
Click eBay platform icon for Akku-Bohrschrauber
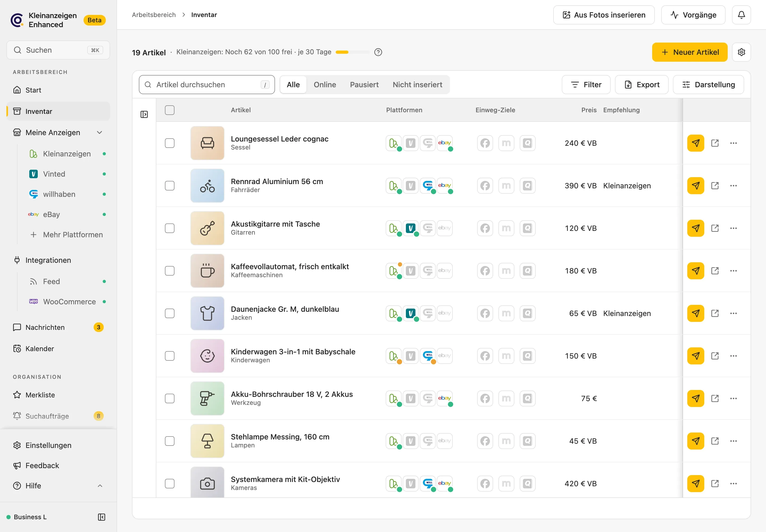click(x=444, y=398)
